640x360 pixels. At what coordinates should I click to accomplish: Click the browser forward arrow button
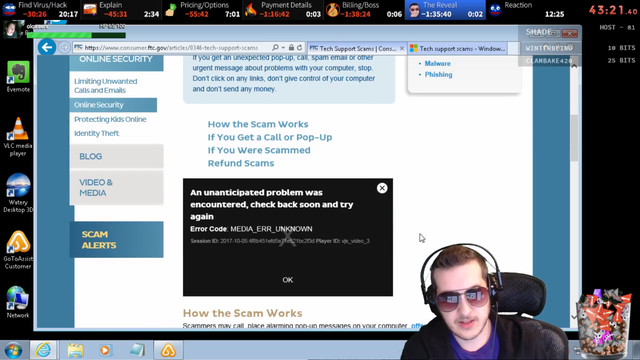coord(64,48)
